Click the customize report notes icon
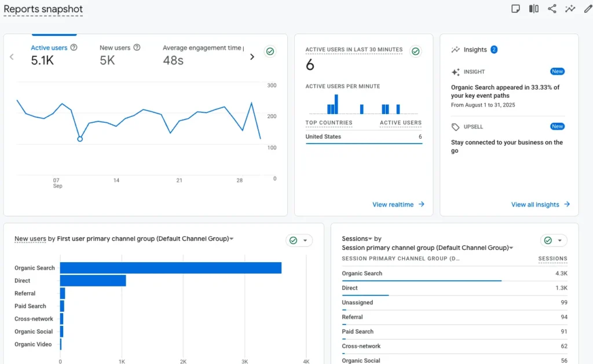Image resolution: width=593 pixels, height=364 pixels. click(515, 9)
